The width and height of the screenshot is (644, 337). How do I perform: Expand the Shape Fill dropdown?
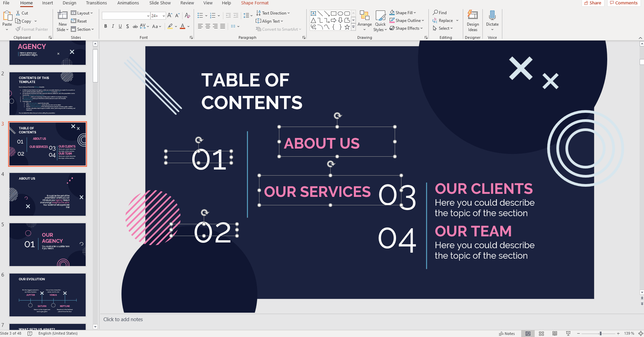[415, 13]
